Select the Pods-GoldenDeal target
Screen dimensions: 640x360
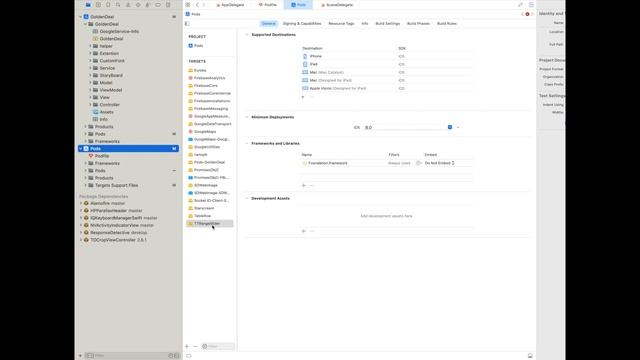point(209,162)
